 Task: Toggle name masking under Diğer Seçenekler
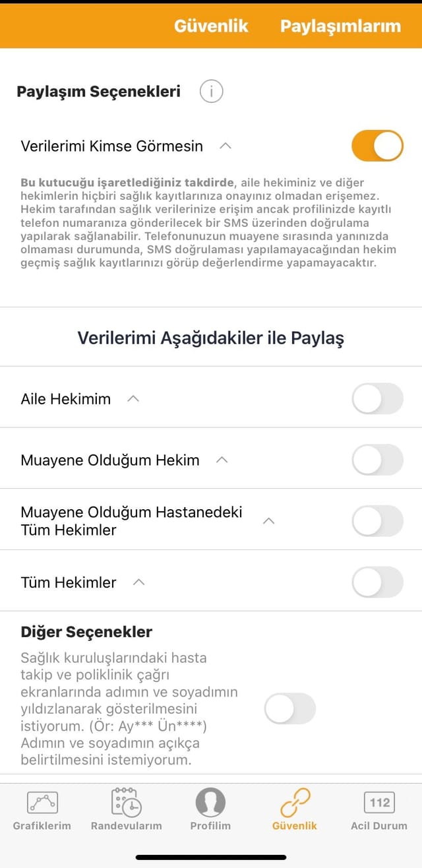[x=290, y=708]
